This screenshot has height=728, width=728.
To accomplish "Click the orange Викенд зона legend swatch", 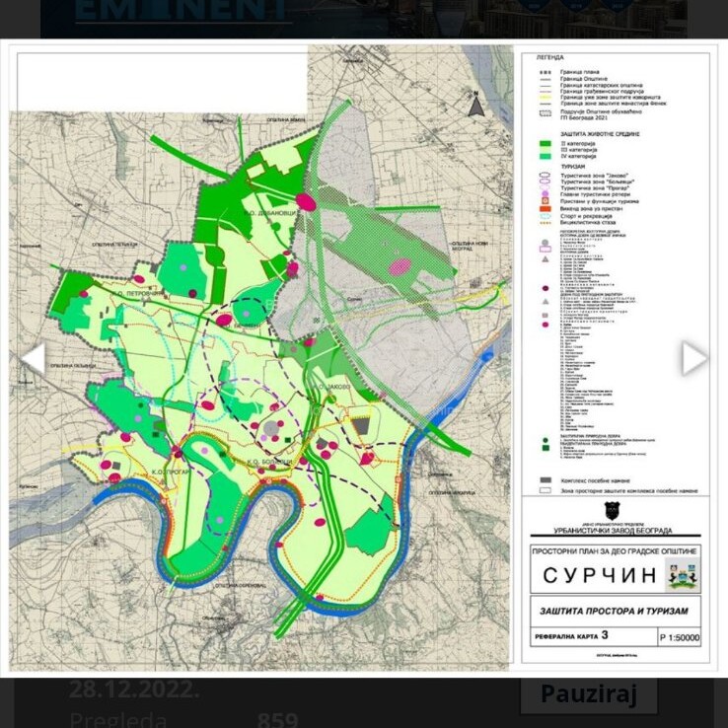I will tap(546, 208).
